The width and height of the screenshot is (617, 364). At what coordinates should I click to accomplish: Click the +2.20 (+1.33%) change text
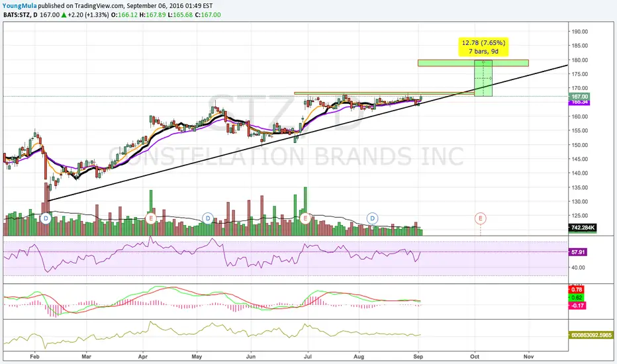[88, 15]
